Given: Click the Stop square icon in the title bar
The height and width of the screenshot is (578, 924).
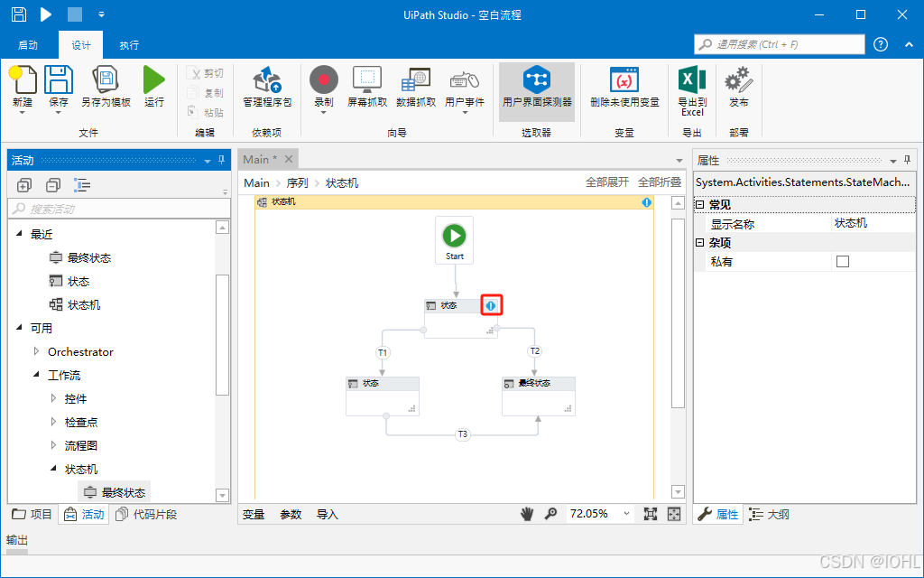Looking at the screenshot, I should point(75,14).
